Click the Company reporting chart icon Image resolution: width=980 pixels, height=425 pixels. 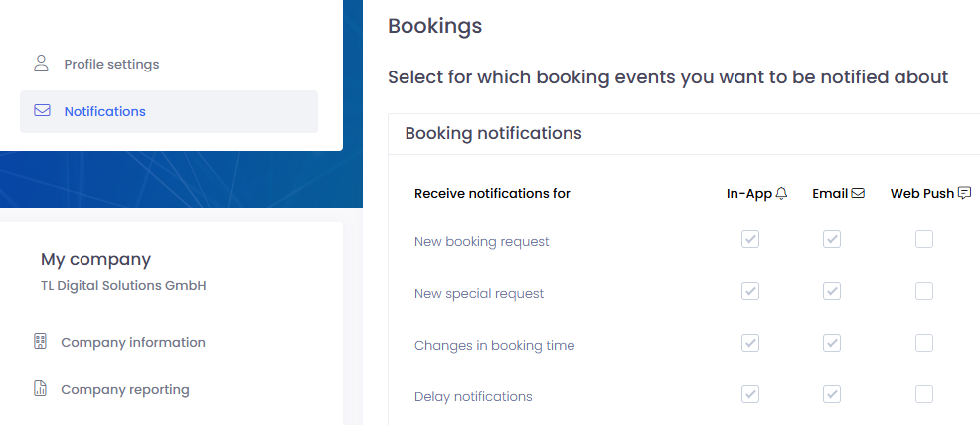[40, 389]
